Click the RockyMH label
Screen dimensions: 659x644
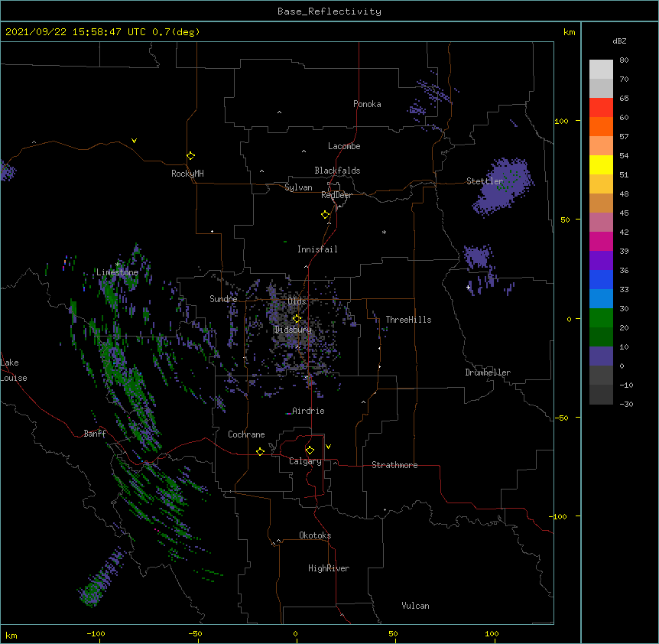pos(187,174)
